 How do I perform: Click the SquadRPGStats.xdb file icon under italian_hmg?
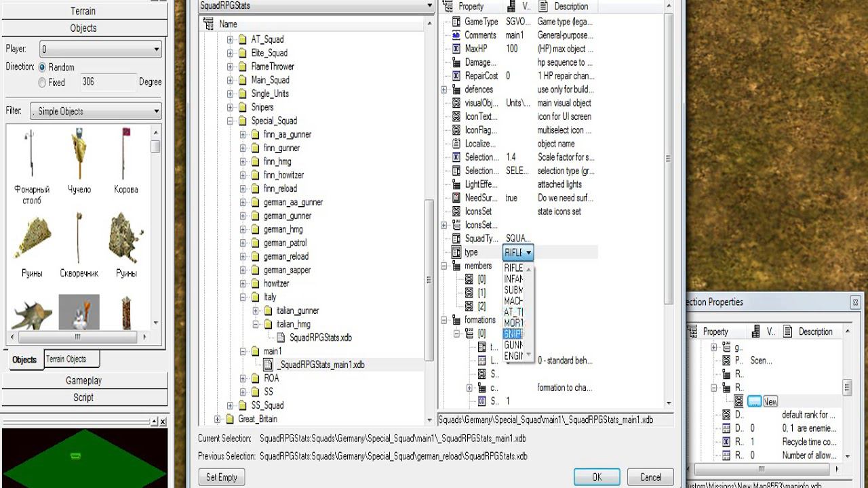[x=281, y=338]
